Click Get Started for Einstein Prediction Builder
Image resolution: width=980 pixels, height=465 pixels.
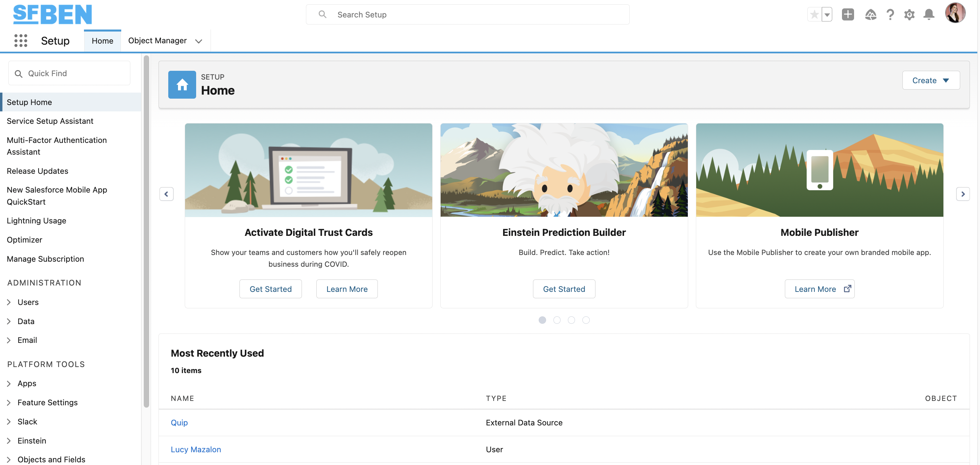point(564,289)
